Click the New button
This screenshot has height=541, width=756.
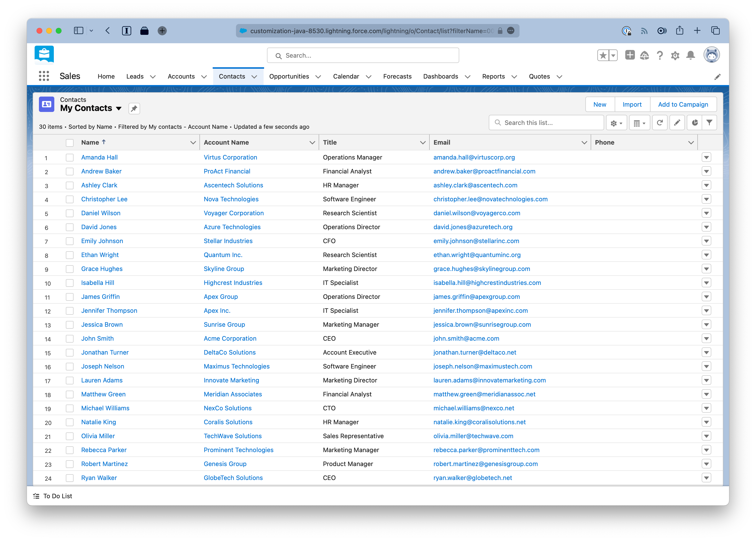point(599,104)
